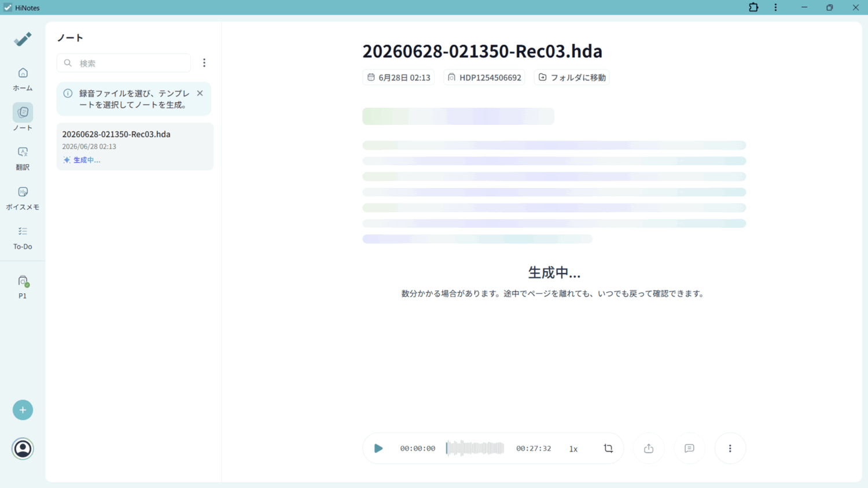Click the 生成中... status in the note card

click(x=82, y=160)
